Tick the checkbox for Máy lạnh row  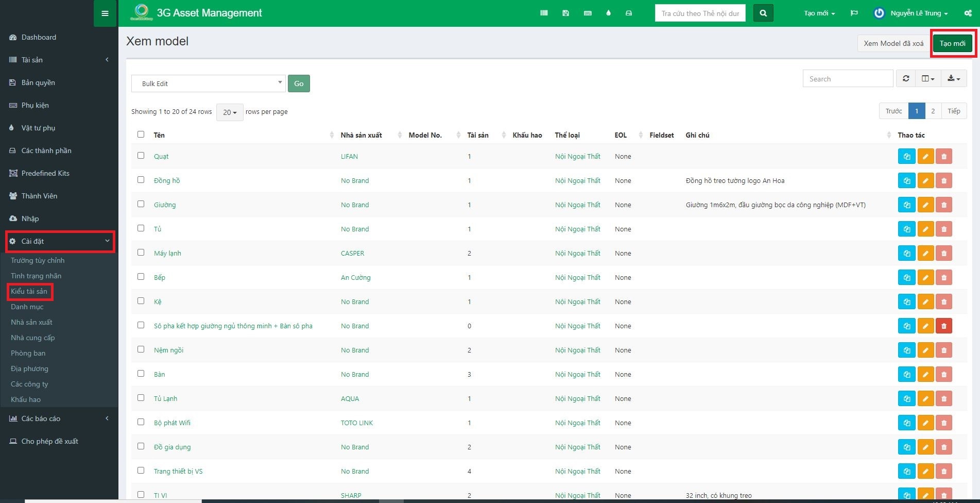tap(141, 253)
